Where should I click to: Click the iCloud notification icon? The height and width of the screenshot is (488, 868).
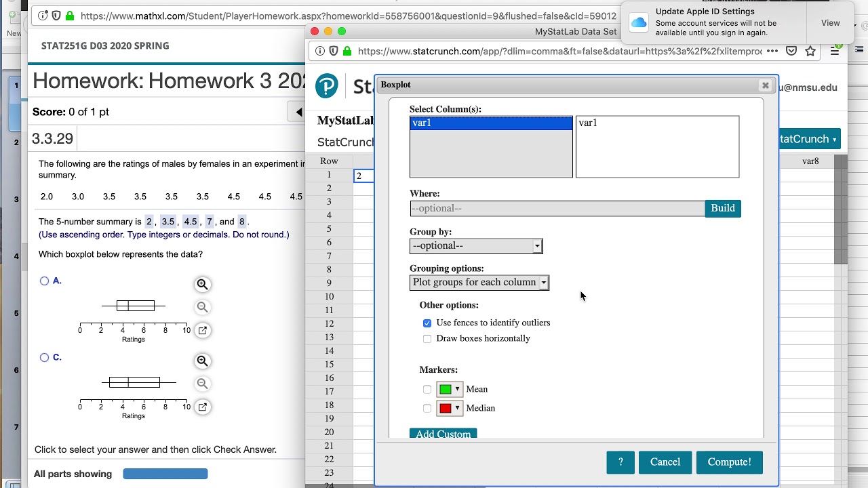coord(639,22)
